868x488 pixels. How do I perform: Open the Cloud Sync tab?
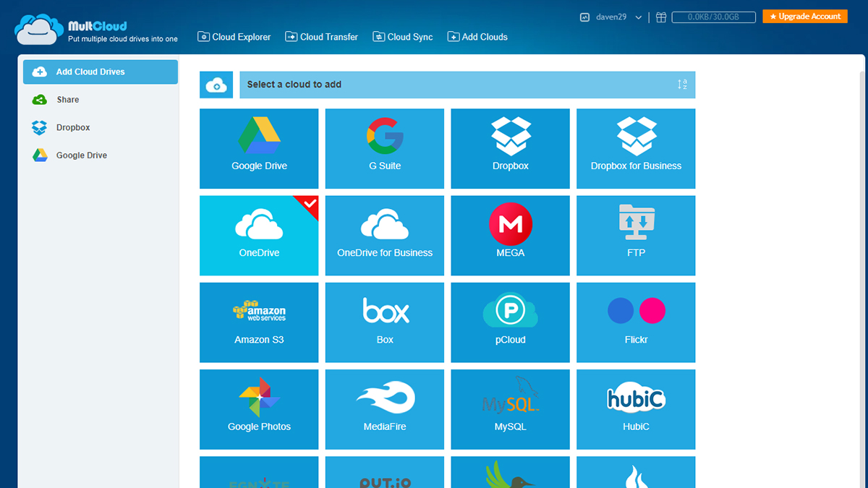coord(403,37)
